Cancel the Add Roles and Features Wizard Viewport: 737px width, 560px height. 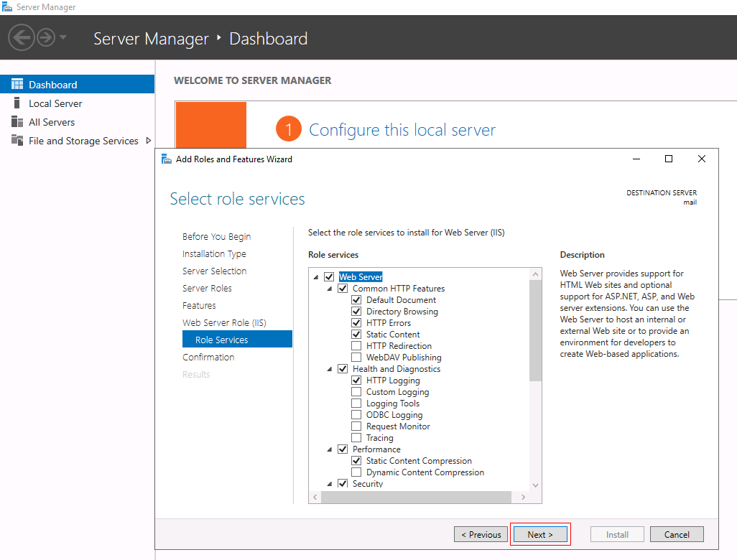[x=677, y=534]
